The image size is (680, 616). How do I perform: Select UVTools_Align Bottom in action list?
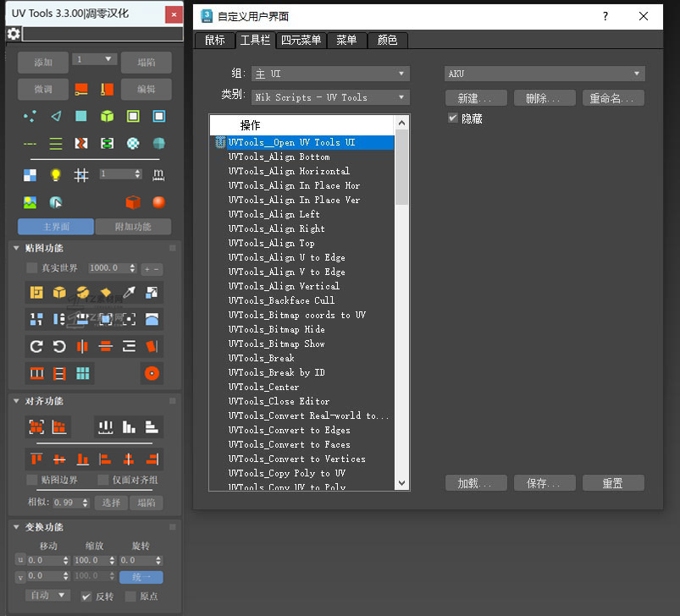tap(279, 157)
